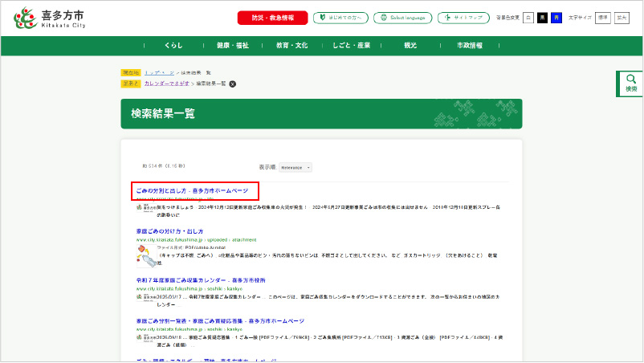Open the side 検索 magnifier button
The height and width of the screenshot is (363, 644).
tap(630, 84)
